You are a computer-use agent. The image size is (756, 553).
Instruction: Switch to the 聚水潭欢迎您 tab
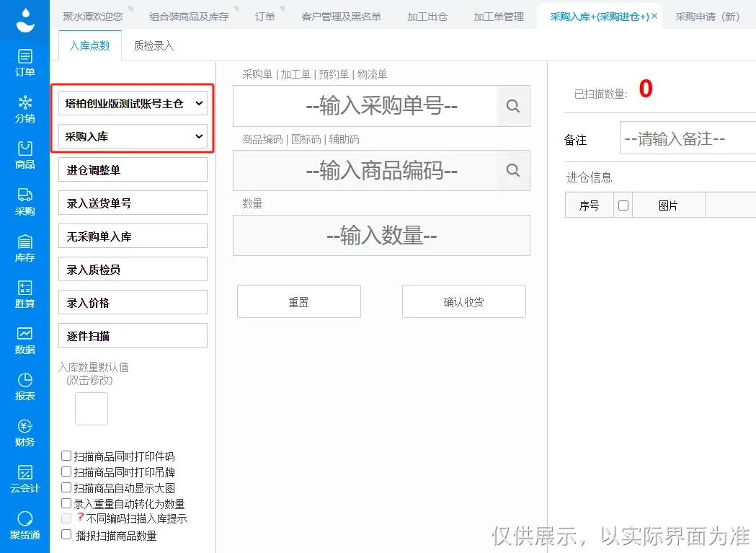[93, 17]
